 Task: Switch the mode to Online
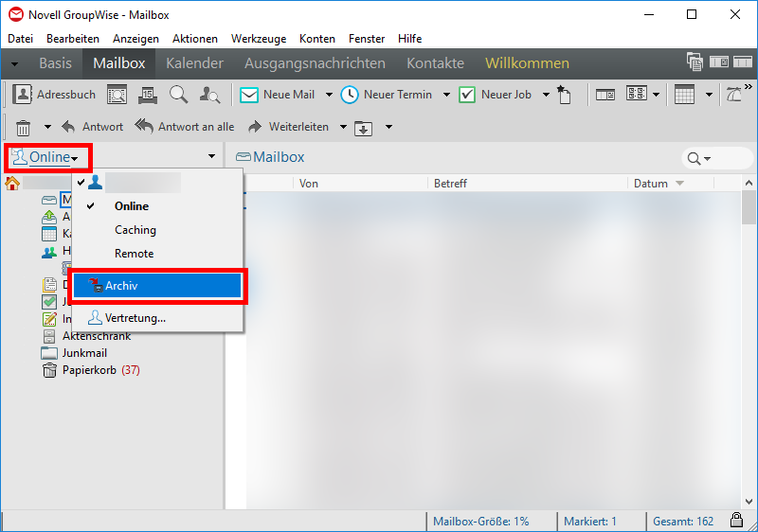(157, 206)
